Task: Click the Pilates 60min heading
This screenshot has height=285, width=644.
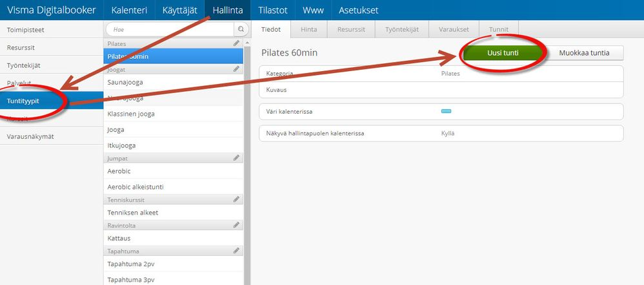Action: (289, 53)
